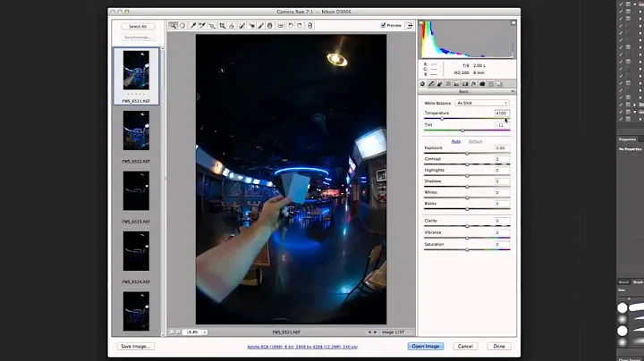Switch to the Split Toning panel tab
644x361 pixels.
click(x=456, y=84)
